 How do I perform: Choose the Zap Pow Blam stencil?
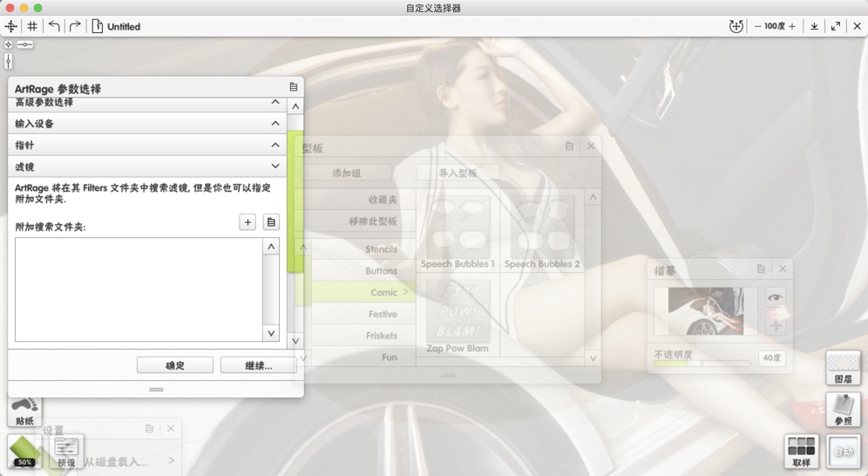tap(458, 316)
